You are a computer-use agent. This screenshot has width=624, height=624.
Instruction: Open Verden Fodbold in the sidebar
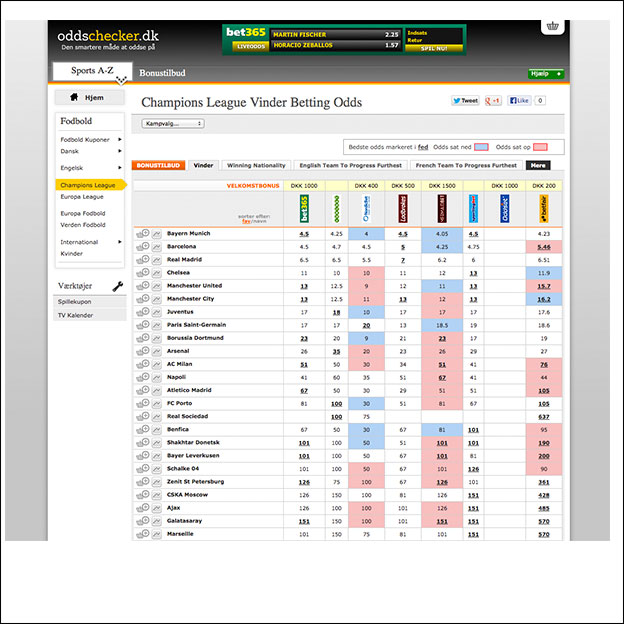83,225
